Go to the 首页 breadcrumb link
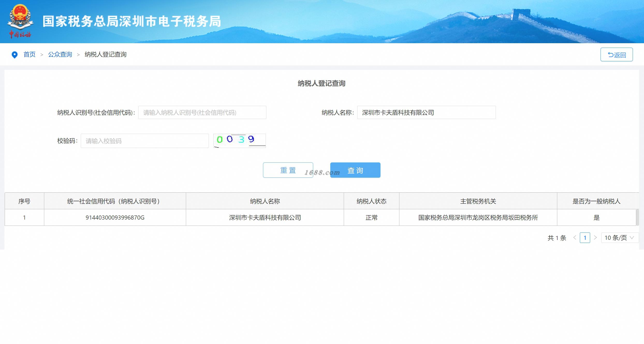This screenshot has width=644, height=344. coord(30,55)
